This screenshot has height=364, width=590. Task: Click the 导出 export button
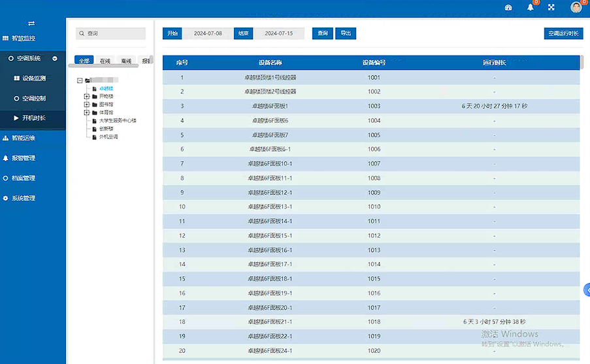coord(346,33)
